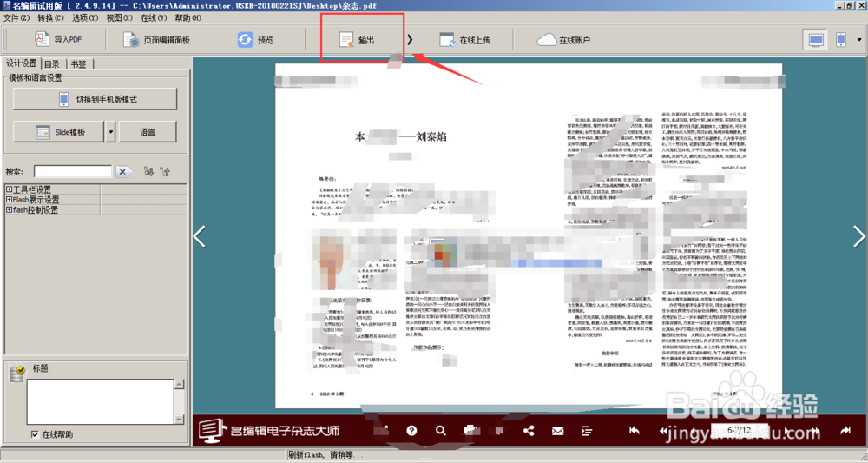Viewport: 868px width, 463px height.
Task: Click the share icon in viewer bar
Action: coord(529,430)
